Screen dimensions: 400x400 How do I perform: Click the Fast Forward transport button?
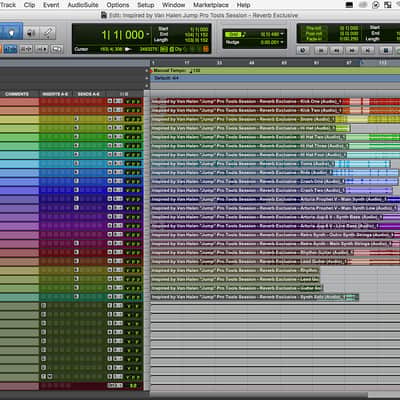(352, 50)
